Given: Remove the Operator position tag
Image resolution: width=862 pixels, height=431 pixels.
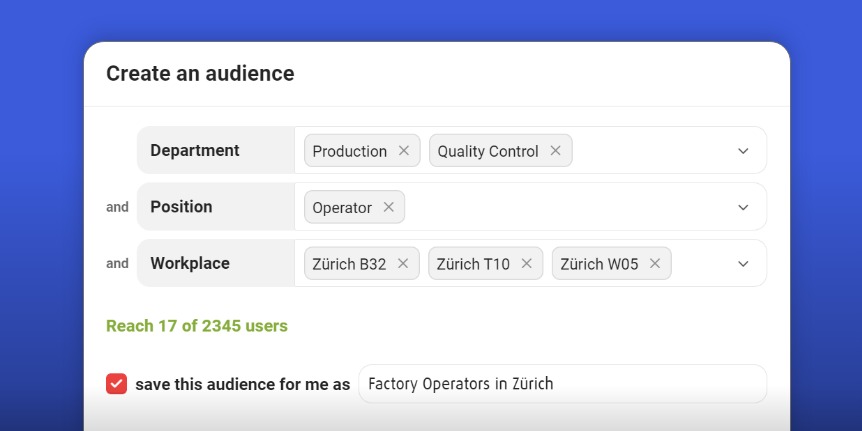Looking at the screenshot, I should 389,207.
